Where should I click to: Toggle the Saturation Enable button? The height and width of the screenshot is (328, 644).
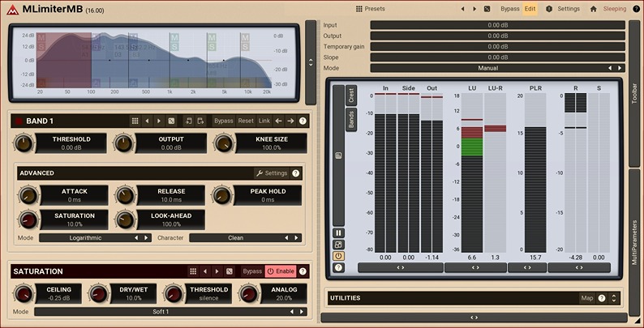pos(280,271)
